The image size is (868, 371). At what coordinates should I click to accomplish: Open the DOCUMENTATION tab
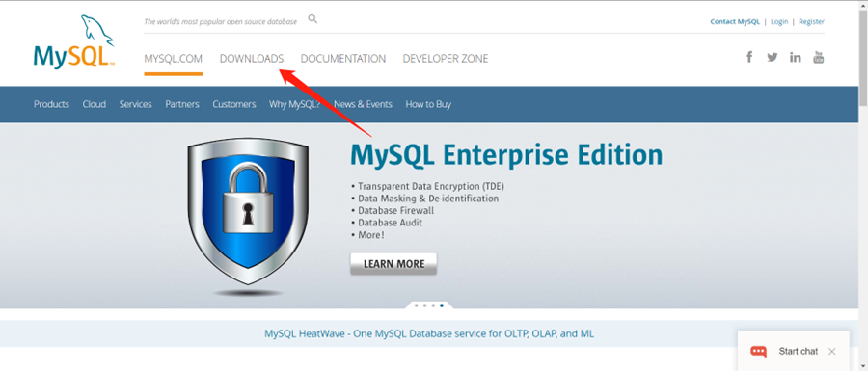[343, 59]
